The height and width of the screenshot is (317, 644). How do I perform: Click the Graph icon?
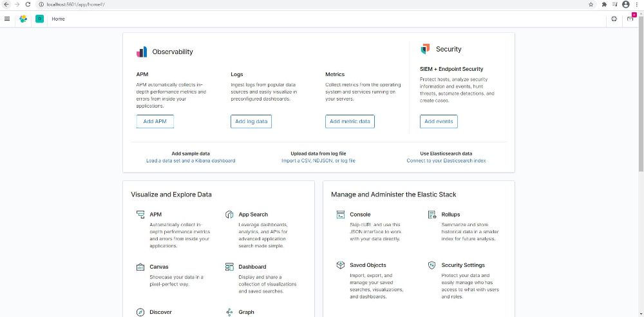click(229, 312)
